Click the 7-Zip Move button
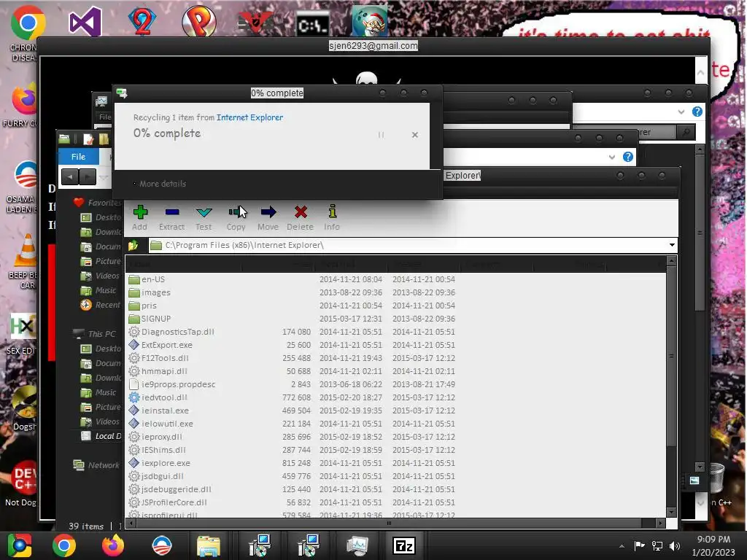Viewport: 747px width, 560px height. coord(268,217)
